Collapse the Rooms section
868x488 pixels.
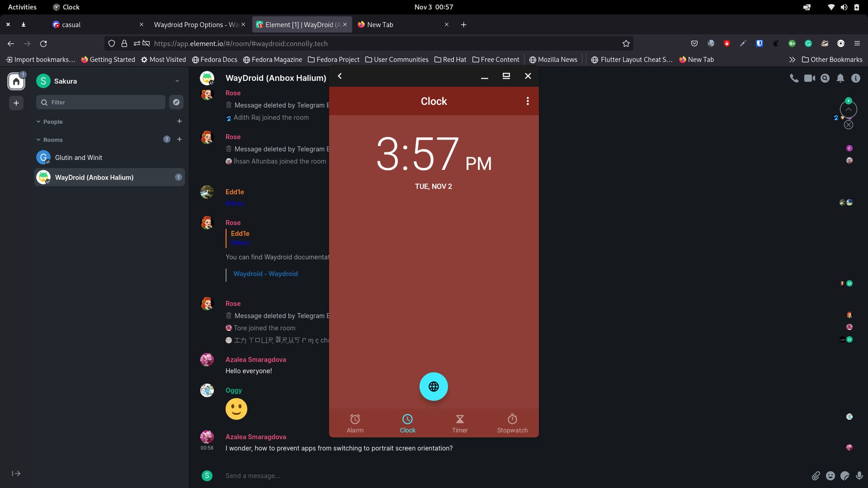[x=38, y=140]
